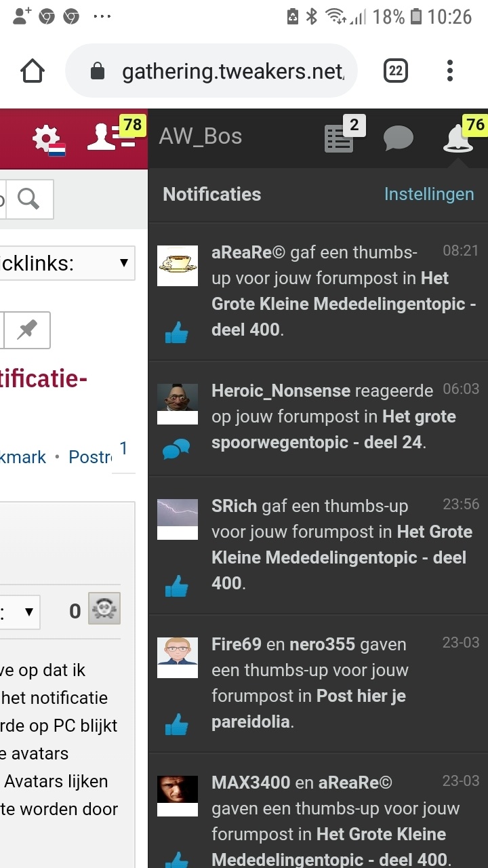
Task: Tap Chrome's home icon
Action: click(x=31, y=70)
